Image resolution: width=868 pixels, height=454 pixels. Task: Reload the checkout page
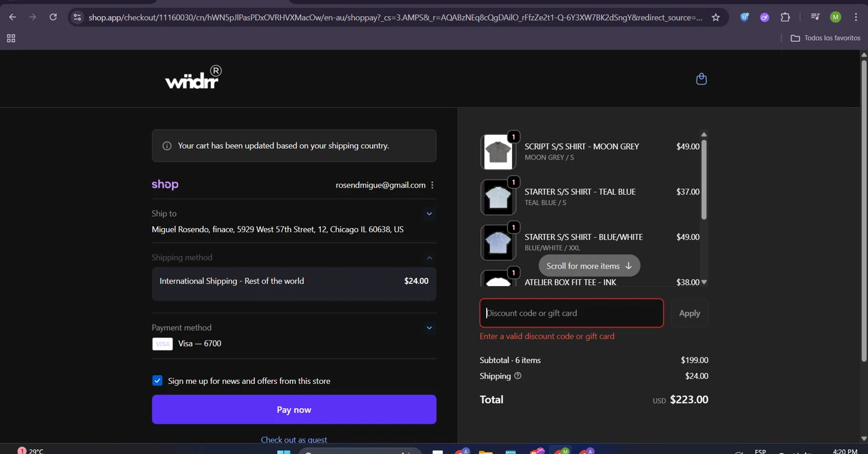pos(53,17)
